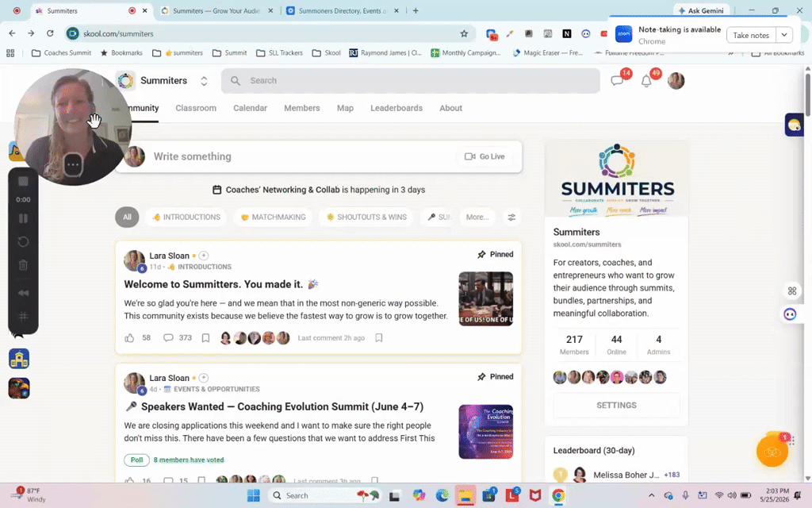View the 44 Online count

coord(616,344)
